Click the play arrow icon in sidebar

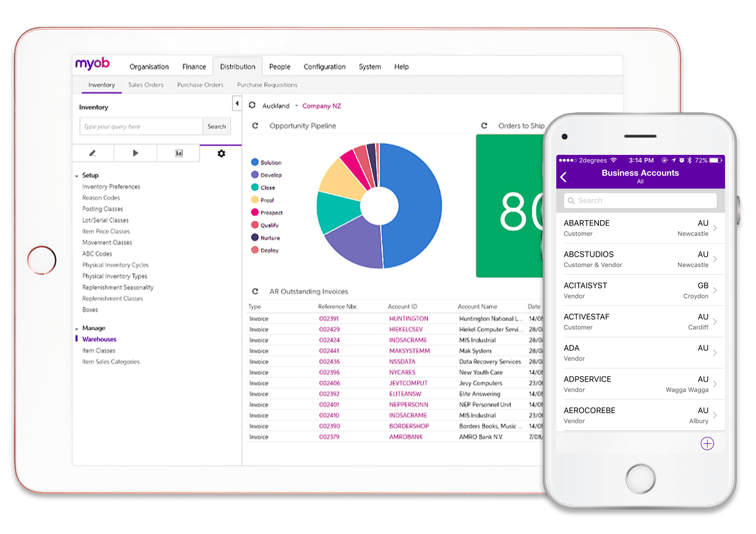(x=135, y=153)
